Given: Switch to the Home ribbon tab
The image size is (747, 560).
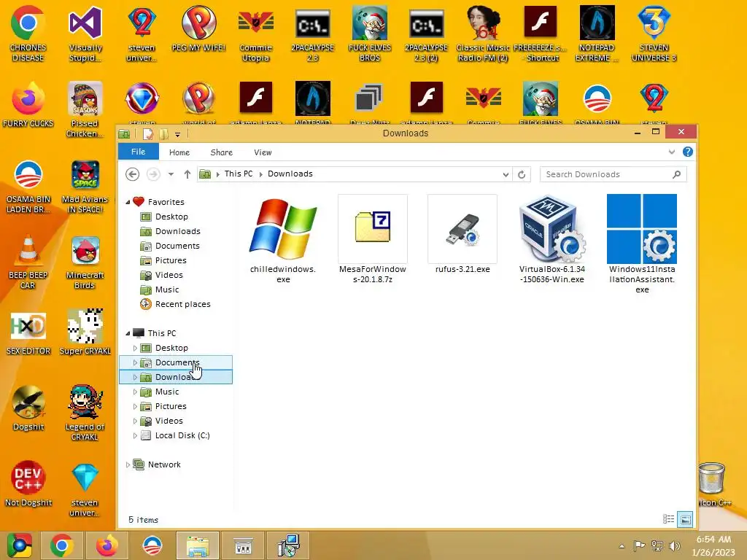Looking at the screenshot, I should 179,152.
